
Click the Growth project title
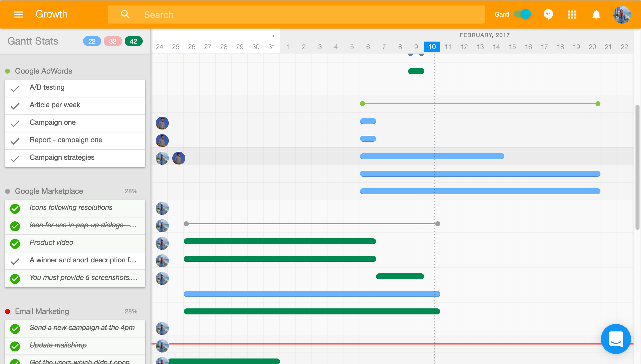click(x=52, y=14)
